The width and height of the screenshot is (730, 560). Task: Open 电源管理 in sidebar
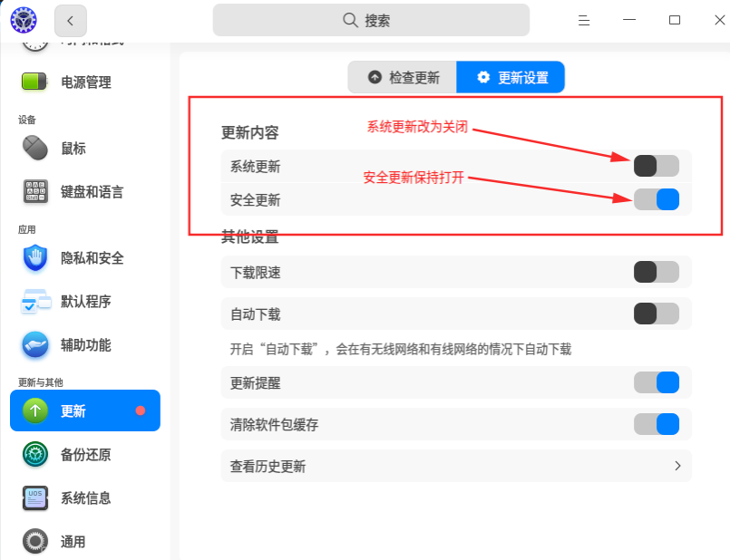point(85,82)
